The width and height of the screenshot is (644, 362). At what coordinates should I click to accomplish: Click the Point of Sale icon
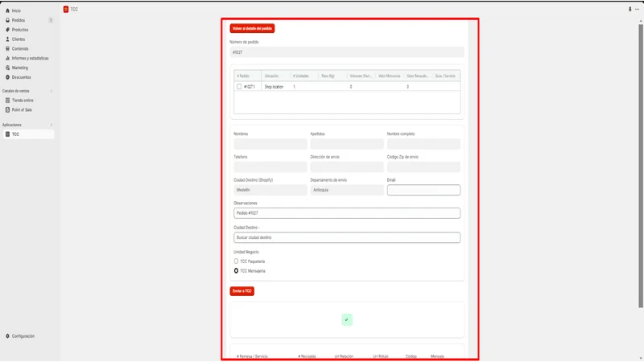[x=7, y=109]
